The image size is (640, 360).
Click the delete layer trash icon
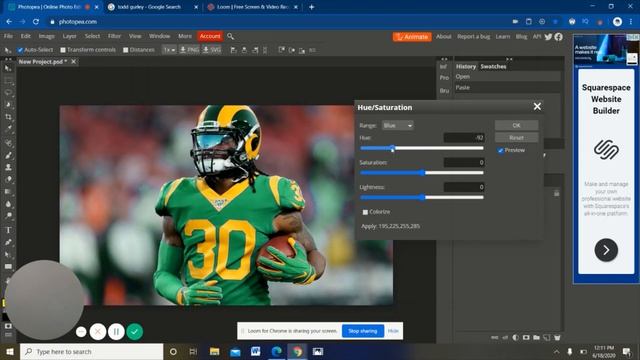pos(557,338)
